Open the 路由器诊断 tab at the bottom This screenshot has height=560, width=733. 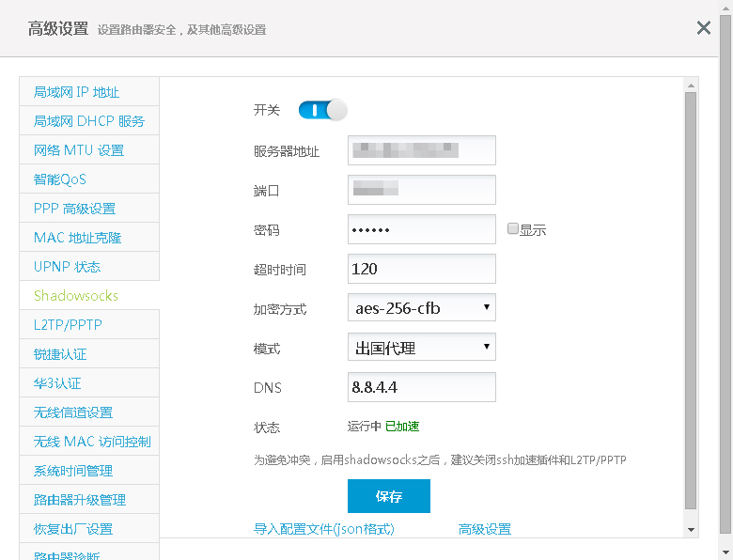tap(89, 552)
